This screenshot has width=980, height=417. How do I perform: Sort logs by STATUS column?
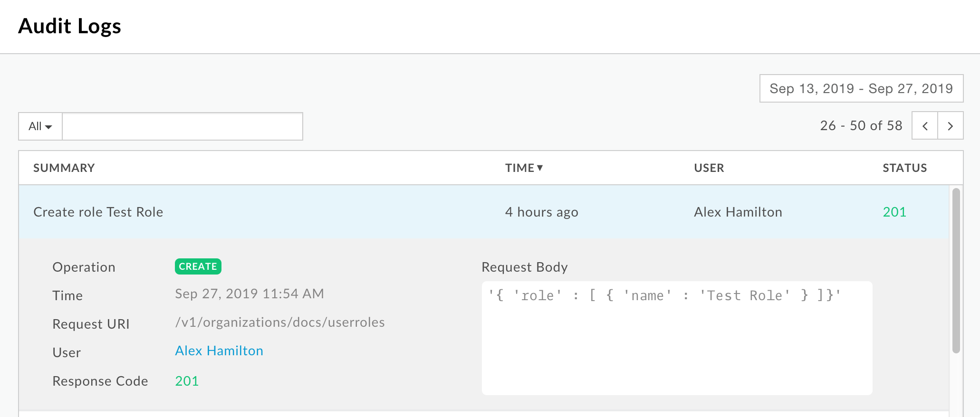(904, 168)
